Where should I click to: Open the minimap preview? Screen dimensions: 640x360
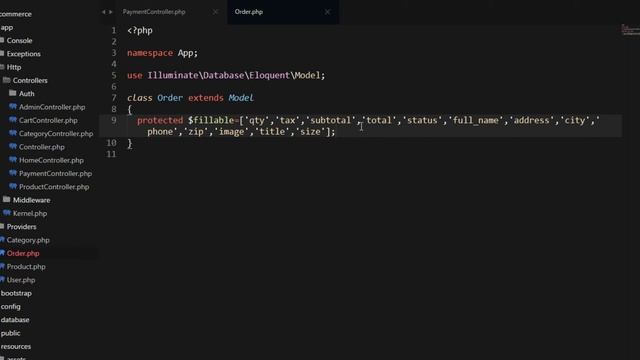coord(630,30)
